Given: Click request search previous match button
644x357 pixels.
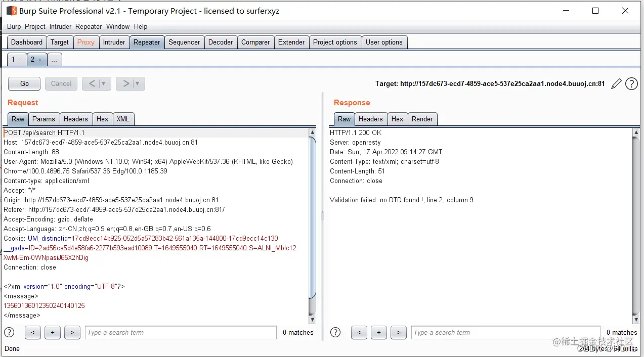Looking at the screenshot, I should (x=33, y=332).
